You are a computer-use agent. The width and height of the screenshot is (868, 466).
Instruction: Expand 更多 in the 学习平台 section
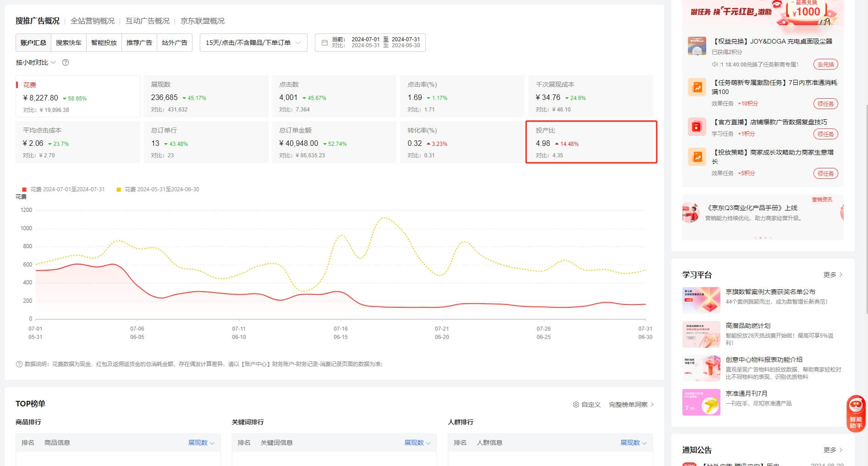(x=833, y=275)
